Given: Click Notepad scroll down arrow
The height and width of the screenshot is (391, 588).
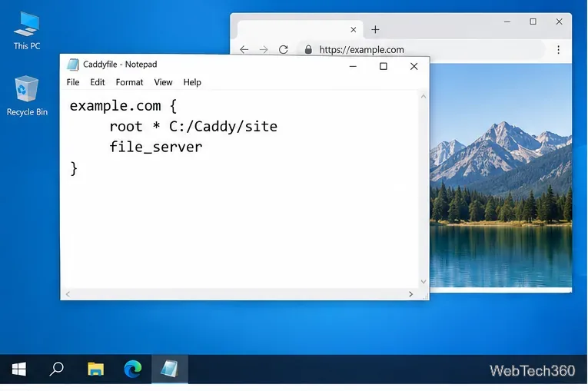Looking at the screenshot, I should (x=424, y=281).
